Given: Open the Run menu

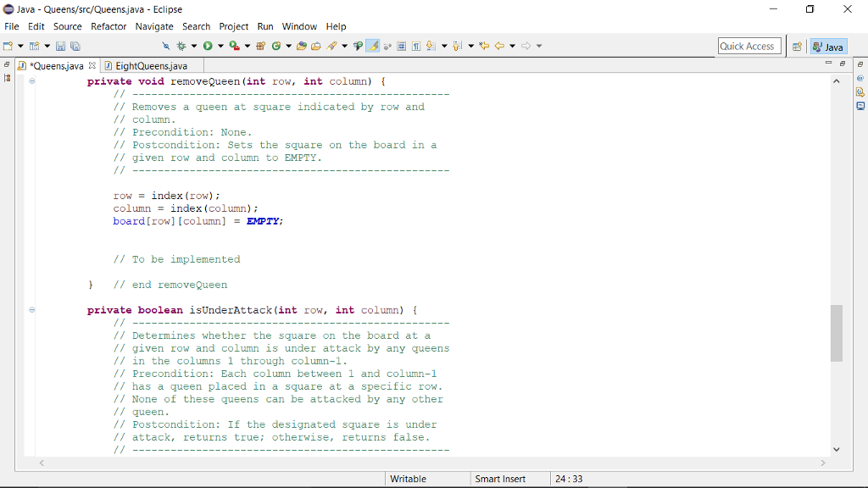Looking at the screenshot, I should click(265, 26).
